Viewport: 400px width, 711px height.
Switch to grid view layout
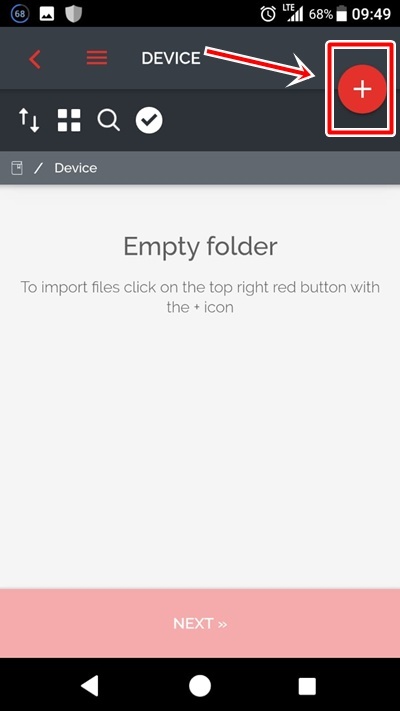pyautogui.click(x=69, y=121)
